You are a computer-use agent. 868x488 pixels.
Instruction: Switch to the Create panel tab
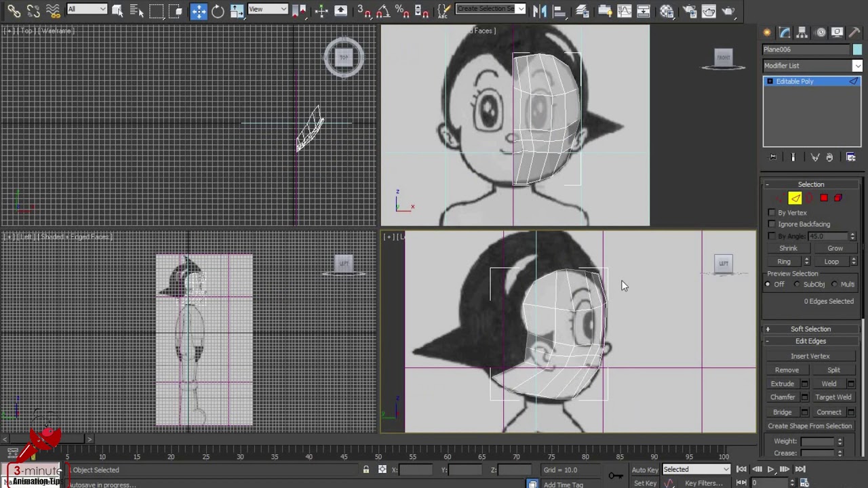(x=768, y=32)
